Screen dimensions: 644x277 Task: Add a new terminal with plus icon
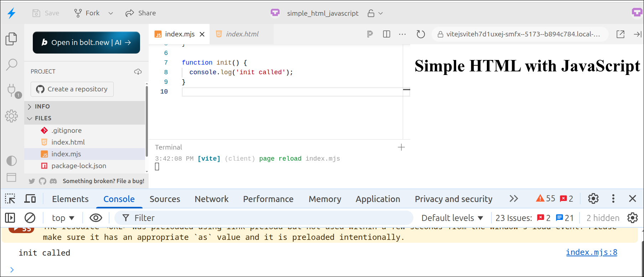pyautogui.click(x=401, y=147)
